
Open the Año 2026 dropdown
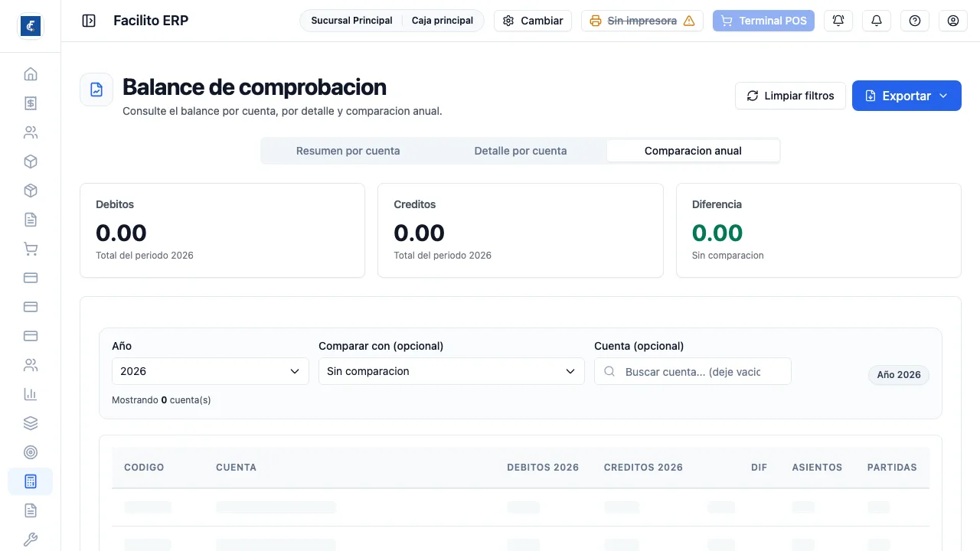click(211, 371)
